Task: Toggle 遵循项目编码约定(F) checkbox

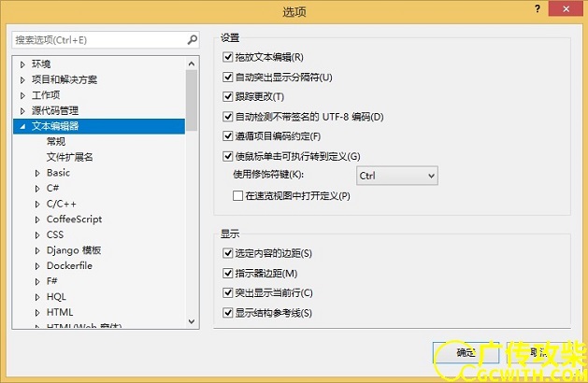Action: pos(227,136)
